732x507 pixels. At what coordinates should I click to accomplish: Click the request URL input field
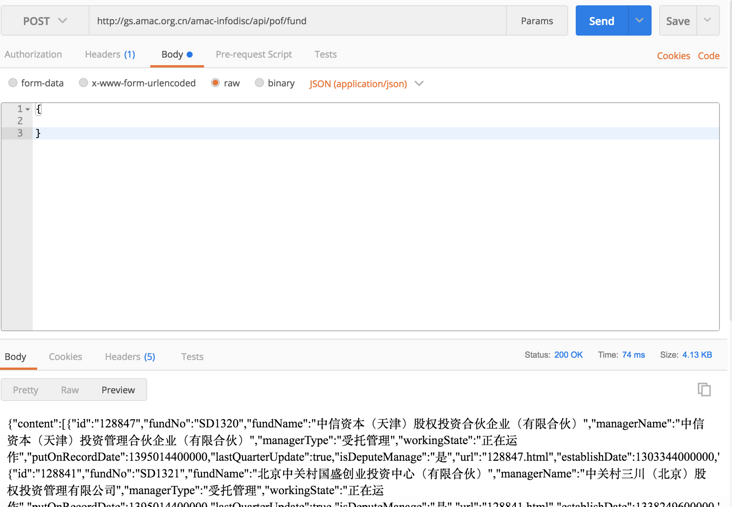coord(297,21)
